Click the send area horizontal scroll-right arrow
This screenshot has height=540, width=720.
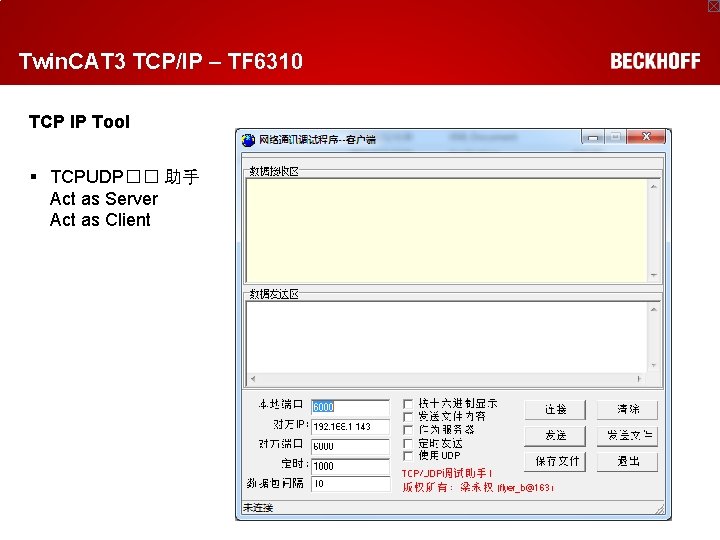click(639, 379)
